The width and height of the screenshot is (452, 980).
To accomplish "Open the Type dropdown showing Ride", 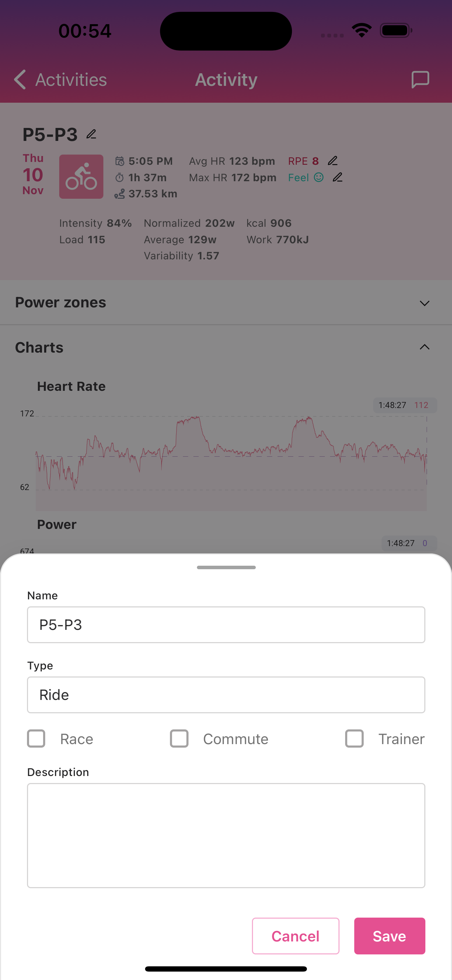I will 226,694.
